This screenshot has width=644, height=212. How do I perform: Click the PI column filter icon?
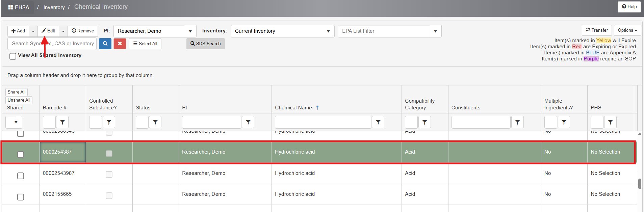click(x=248, y=122)
